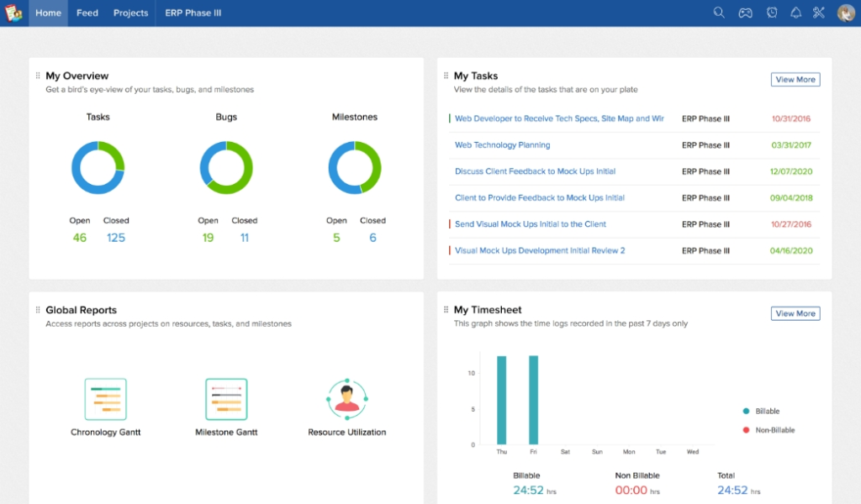This screenshot has height=504, width=861.
Task: Click the user profile avatar
Action: 846,13
